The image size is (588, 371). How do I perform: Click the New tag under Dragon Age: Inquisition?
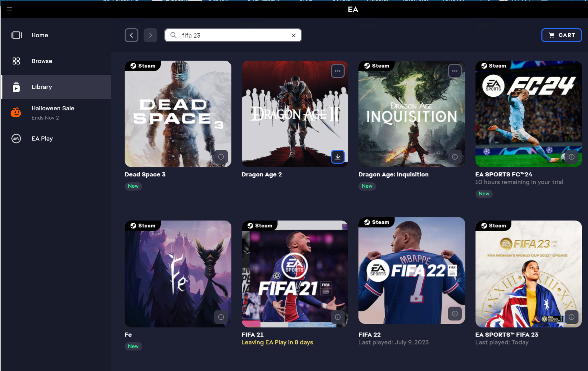point(367,186)
